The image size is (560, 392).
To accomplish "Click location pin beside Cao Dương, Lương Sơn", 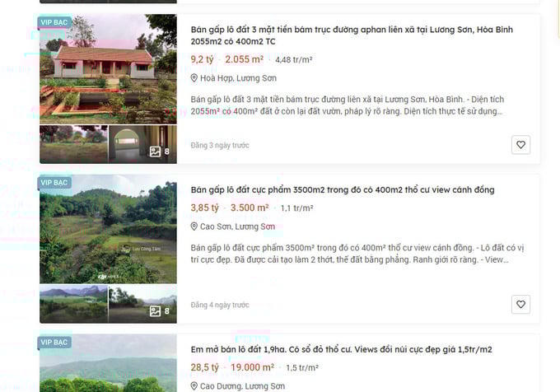I will pyautogui.click(x=194, y=386).
